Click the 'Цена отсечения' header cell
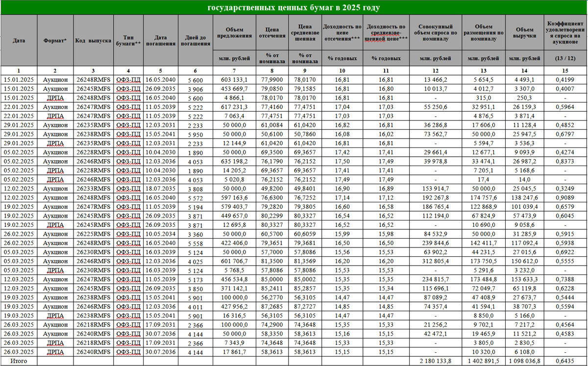The height and width of the screenshot is (366, 588). pyautogui.click(x=272, y=33)
